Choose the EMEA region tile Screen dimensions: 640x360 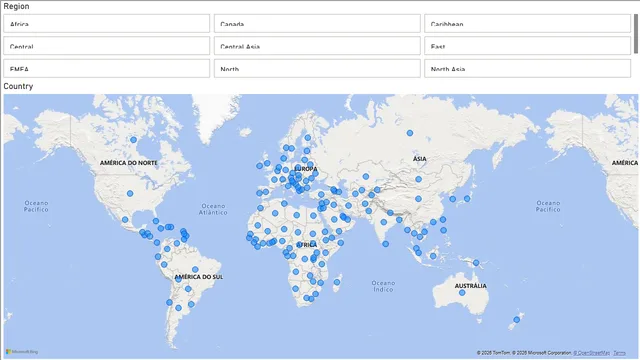click(x=107, y=69)
